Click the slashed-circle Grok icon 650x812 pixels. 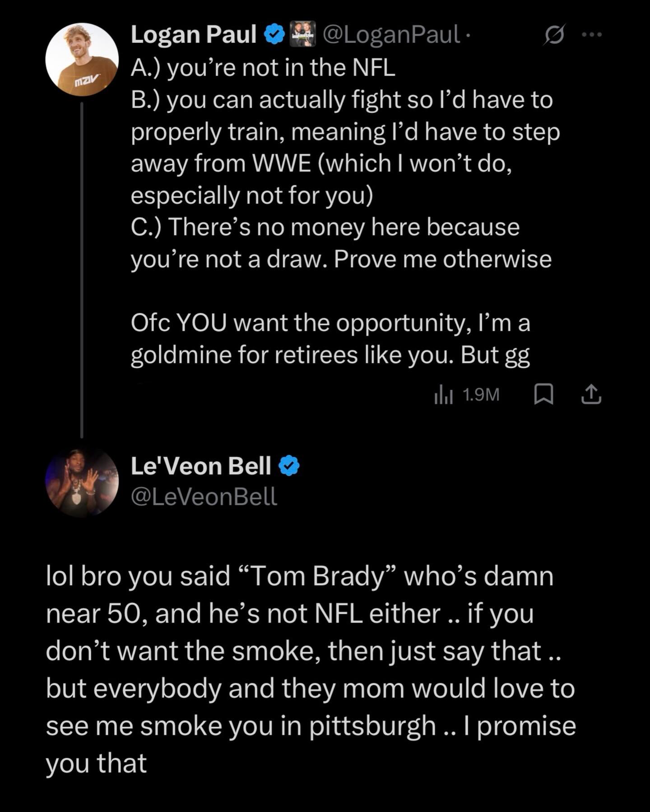[x=554, y=35]
